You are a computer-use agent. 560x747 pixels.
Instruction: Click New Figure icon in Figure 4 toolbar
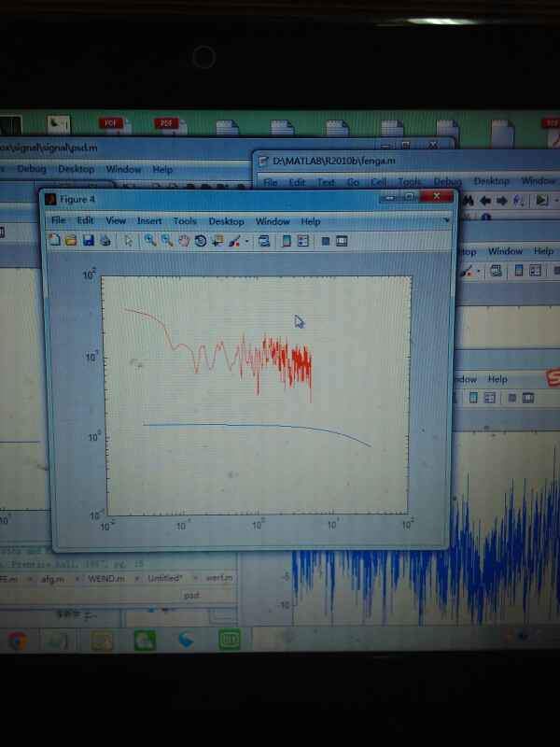[55, 240]
